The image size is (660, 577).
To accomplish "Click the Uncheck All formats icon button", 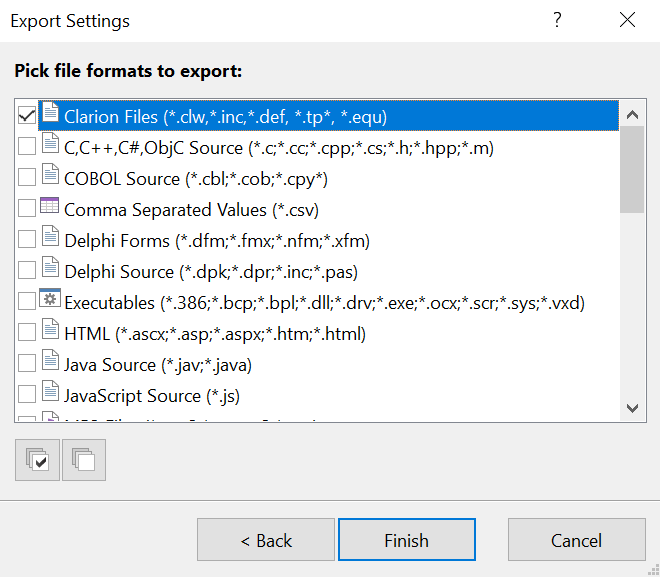I will click(x=84, y=460).
